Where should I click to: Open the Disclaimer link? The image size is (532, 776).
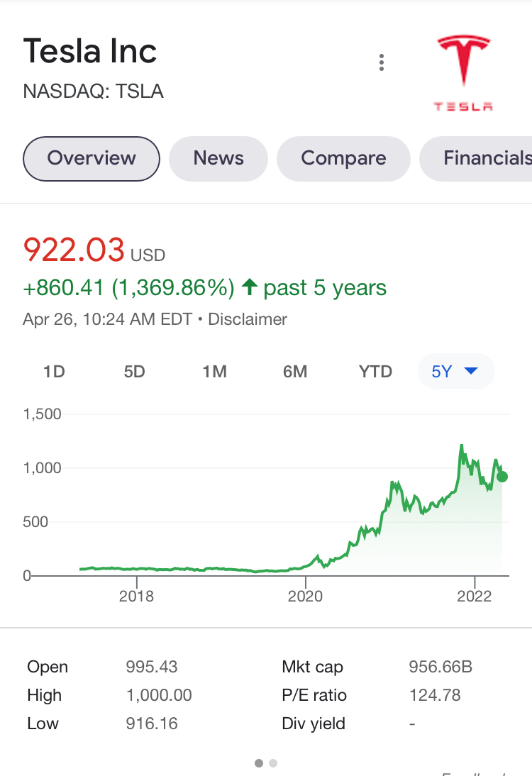click(248, 319)
